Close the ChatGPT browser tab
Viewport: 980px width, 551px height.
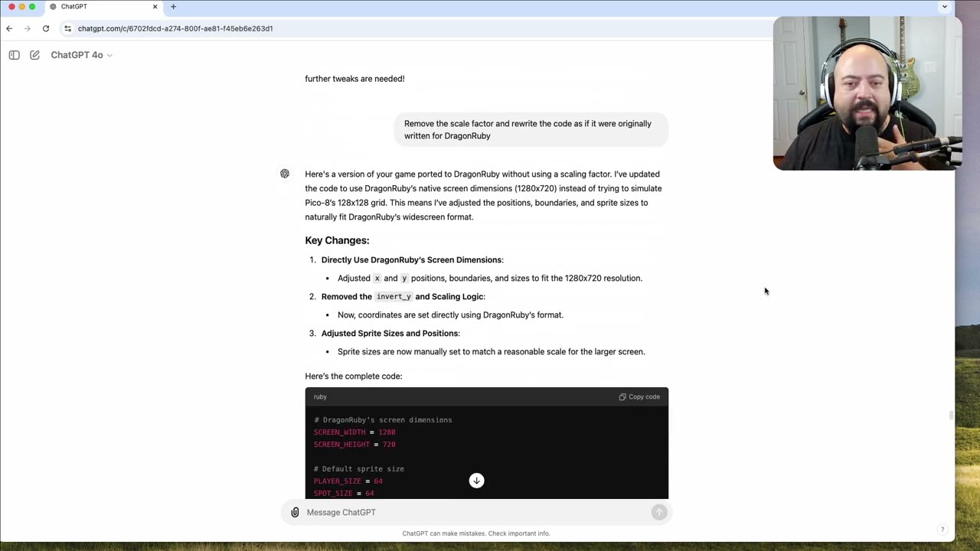155,7
